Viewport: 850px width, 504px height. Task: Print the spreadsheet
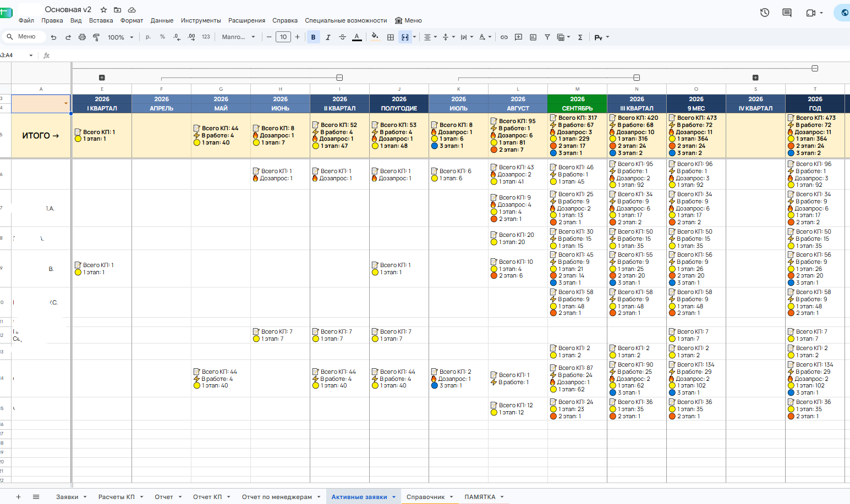[82, 37]
